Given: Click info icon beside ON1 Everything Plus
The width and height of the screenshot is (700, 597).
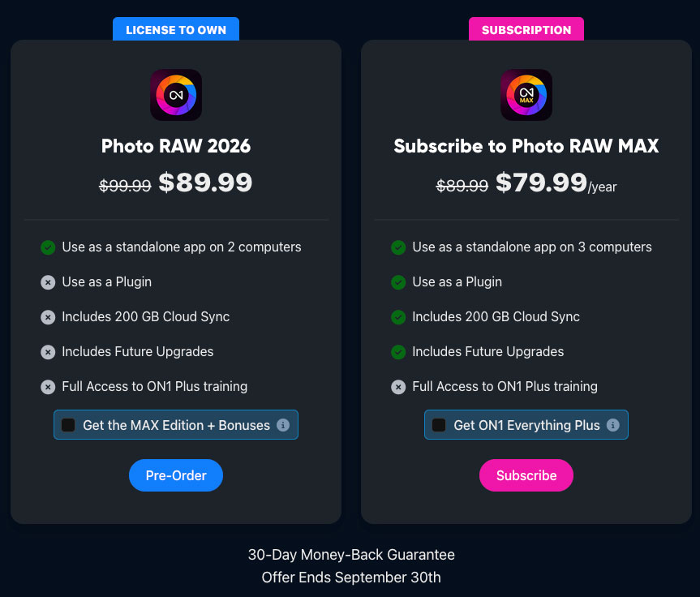Looking at the screenshot, I should (613, 425).
